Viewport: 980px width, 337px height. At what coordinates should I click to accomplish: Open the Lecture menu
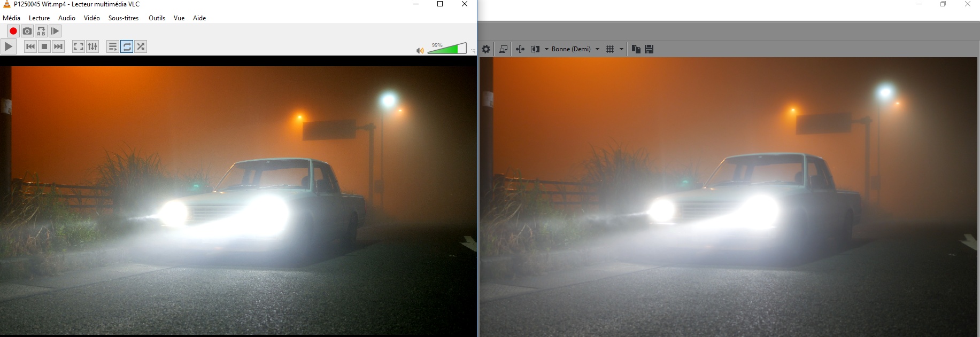(x=40, y=18)
